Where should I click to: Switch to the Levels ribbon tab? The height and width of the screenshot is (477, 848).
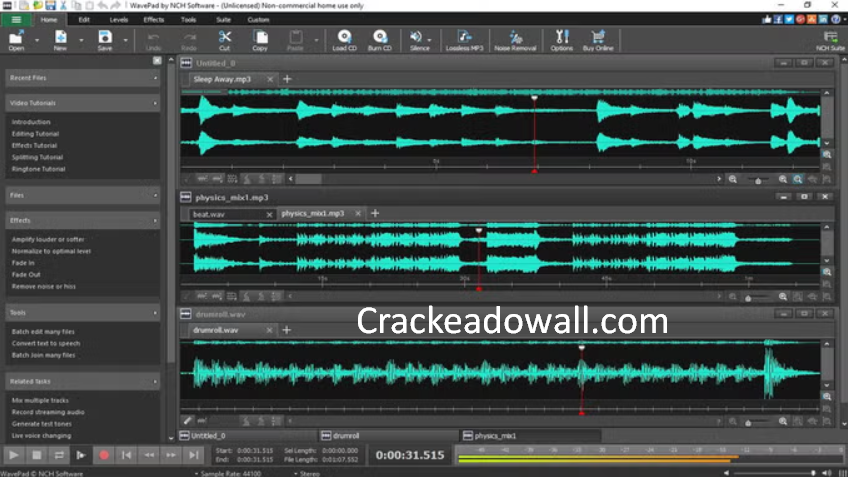pos(118,19)
